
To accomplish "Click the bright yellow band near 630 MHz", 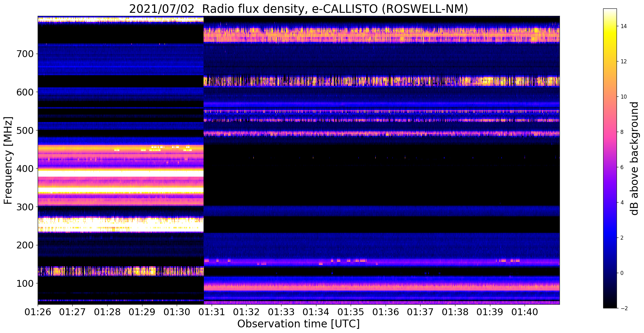I will 382,81.
